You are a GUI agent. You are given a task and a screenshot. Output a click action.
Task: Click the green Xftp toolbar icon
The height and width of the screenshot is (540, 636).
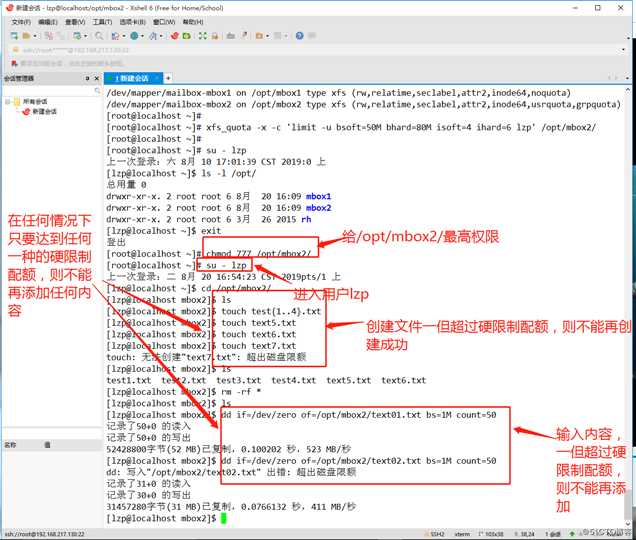(187, 36)
